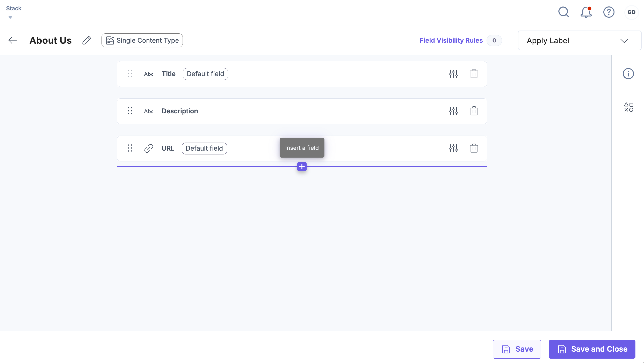The width and height of the screenshot is (644, 363).
Task: Click the notifications bell icon in top bar
Action: 586,12
